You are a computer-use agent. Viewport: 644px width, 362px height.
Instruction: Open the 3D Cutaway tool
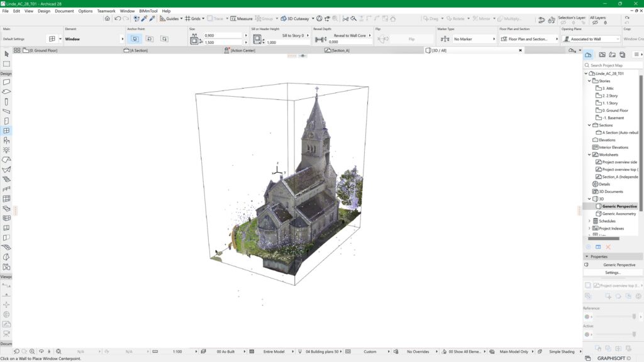tap(293, 18)
